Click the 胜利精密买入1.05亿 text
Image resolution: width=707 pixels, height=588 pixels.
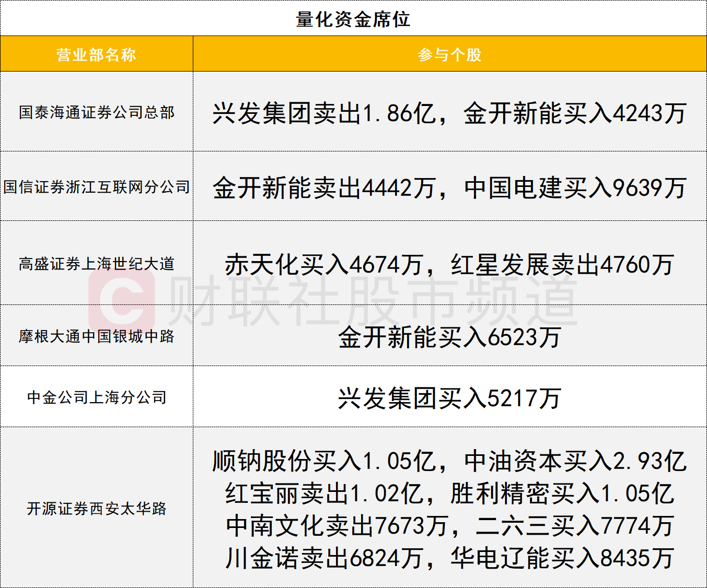(x=562, y=493)
